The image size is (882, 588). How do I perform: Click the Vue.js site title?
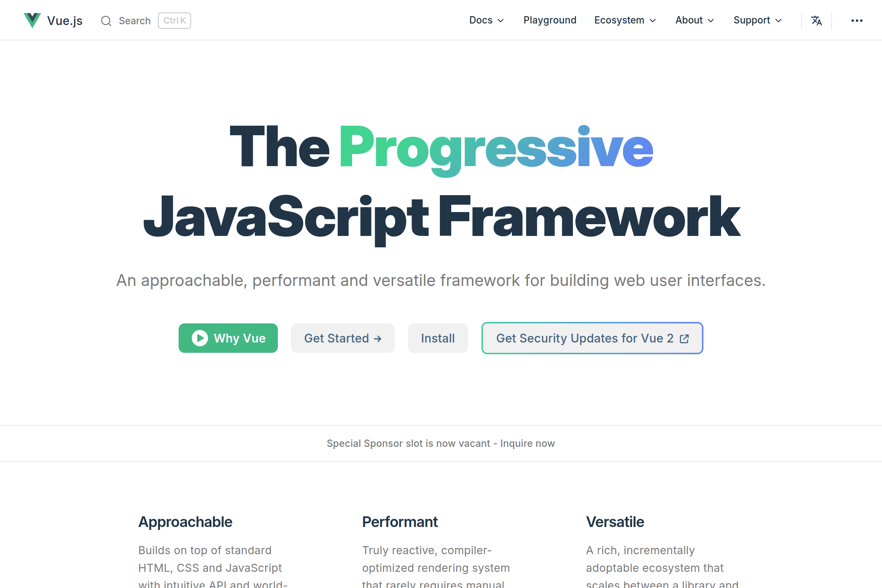coord(65,21)
